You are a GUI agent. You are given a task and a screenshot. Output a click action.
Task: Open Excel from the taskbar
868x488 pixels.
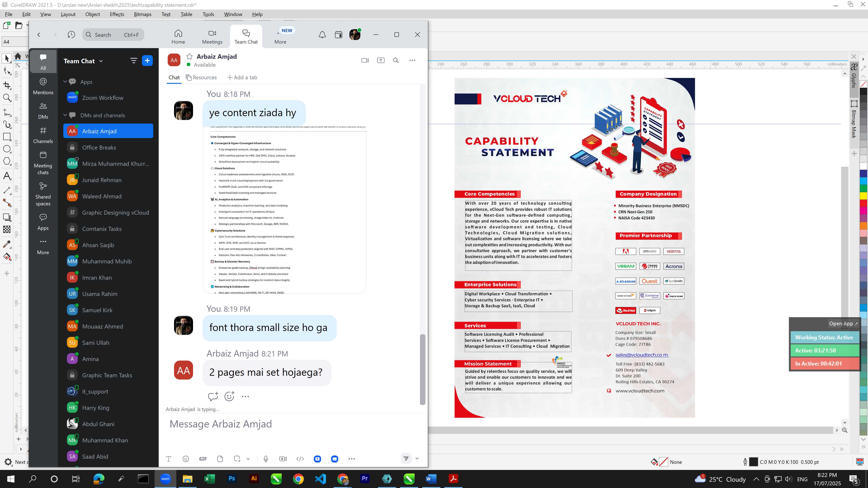(x=209, y=479)
